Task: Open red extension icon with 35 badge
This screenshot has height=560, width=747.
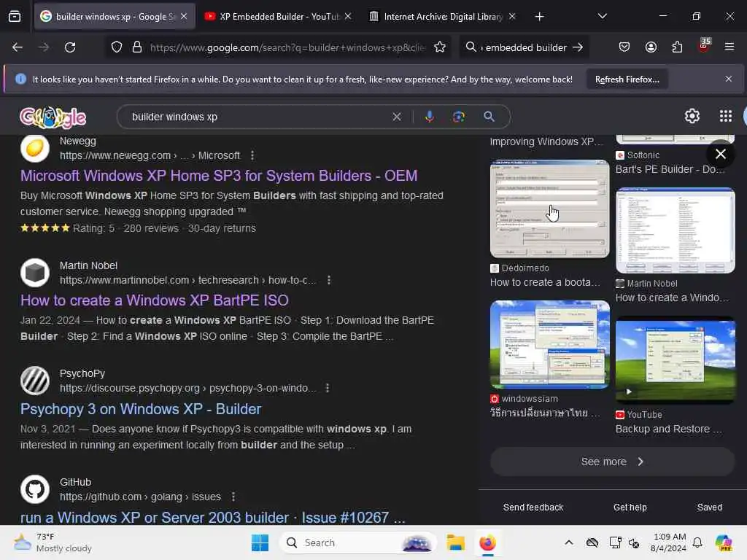Action: coord(704,46)
